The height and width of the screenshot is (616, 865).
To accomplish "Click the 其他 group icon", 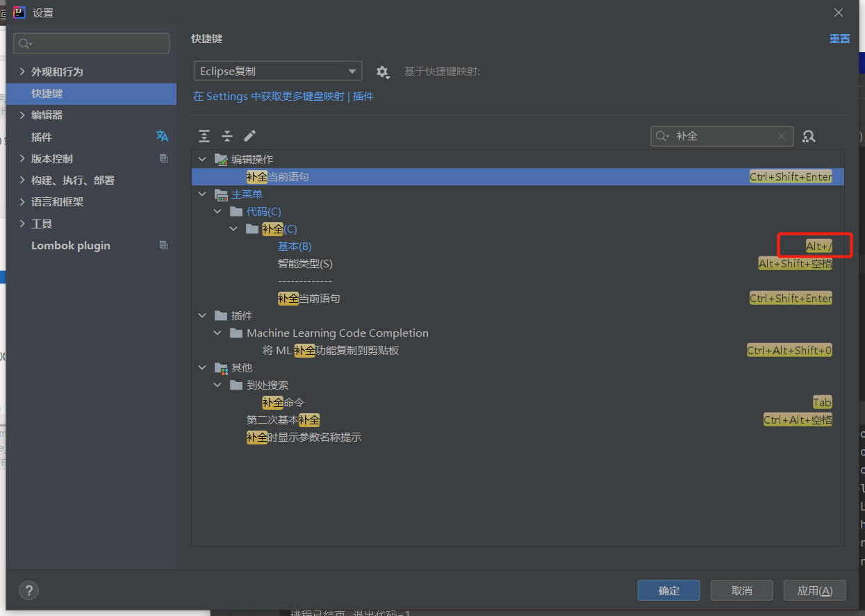I will click(221, 367).
